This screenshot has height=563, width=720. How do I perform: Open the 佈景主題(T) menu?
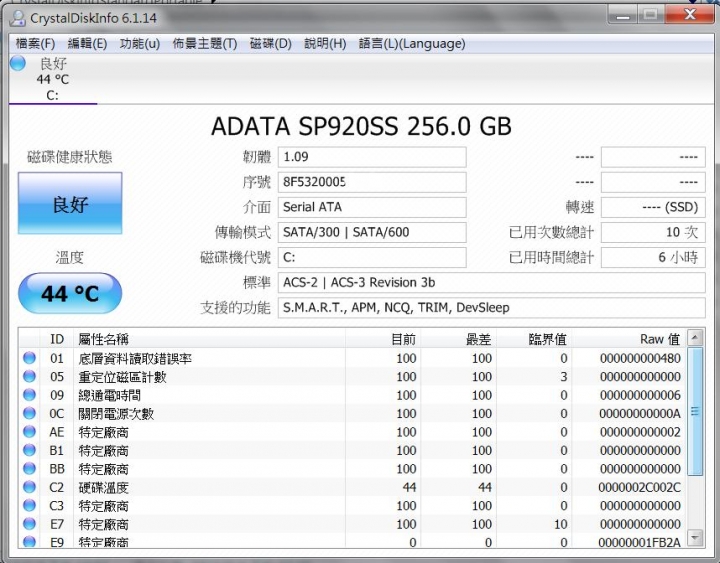[205, 44]
